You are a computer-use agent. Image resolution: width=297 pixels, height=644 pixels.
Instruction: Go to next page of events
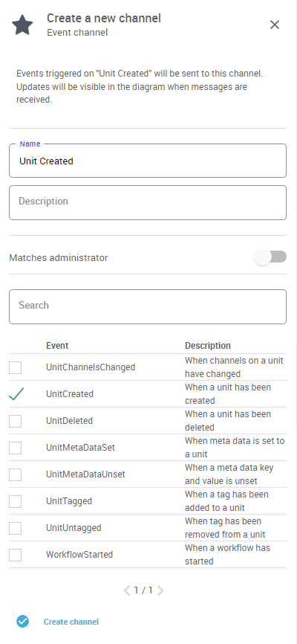click(160, 590)
